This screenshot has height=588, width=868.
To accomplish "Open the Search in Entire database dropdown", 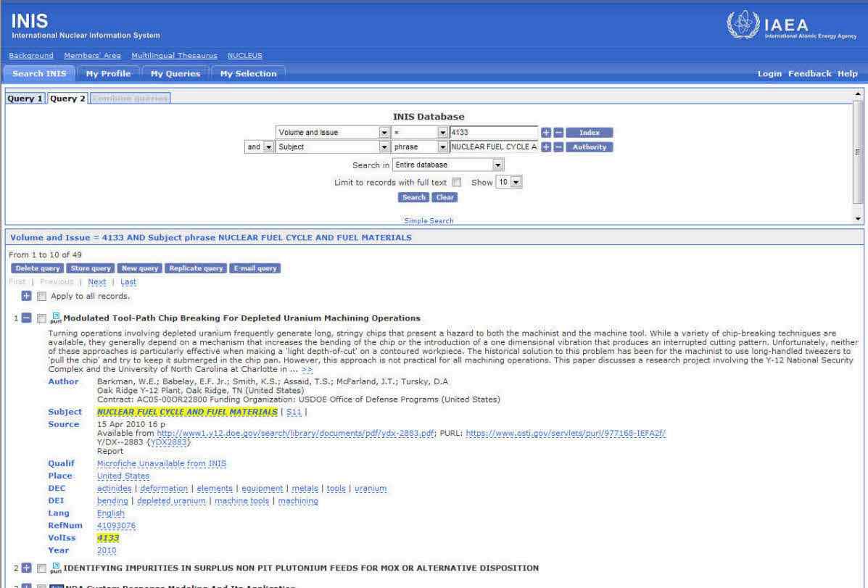I will (x=497, y=165).
